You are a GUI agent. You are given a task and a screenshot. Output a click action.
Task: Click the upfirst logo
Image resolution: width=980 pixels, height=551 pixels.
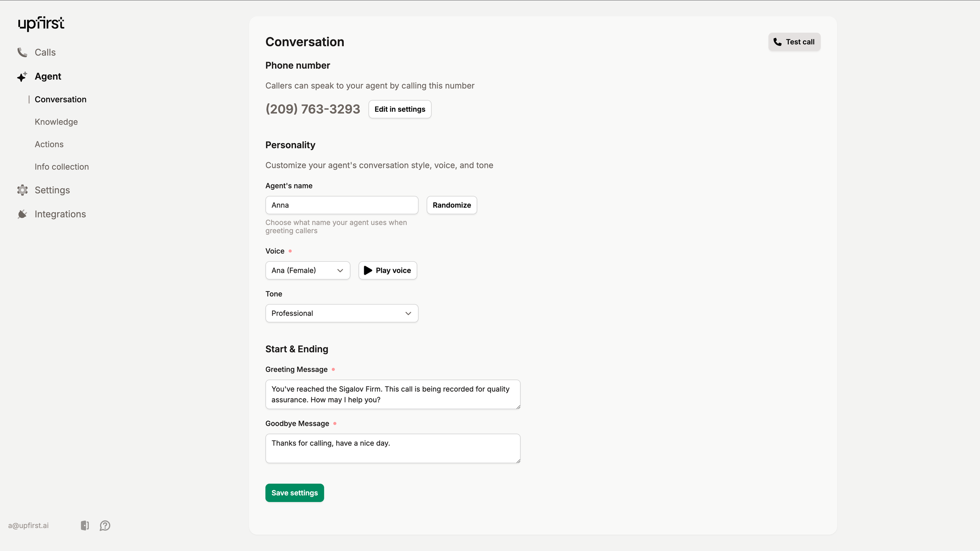tap(41, 23)
